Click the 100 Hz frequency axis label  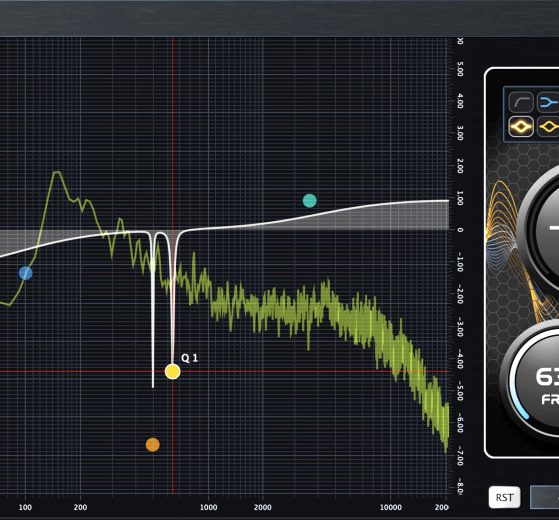click(25, 507)
